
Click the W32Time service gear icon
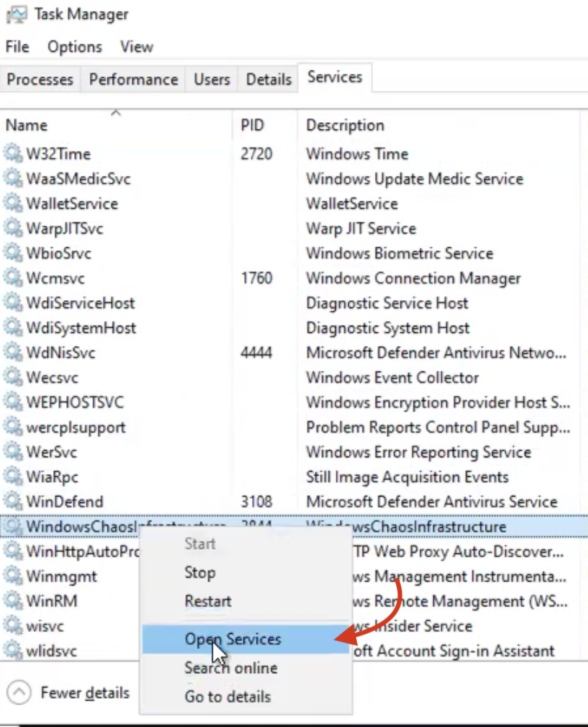click(13, 153)
